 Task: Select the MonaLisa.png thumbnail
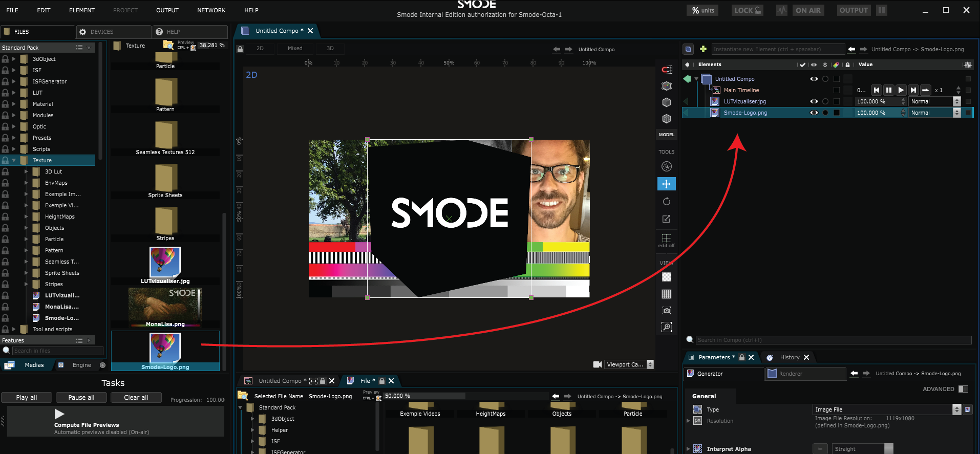(165, 307)
